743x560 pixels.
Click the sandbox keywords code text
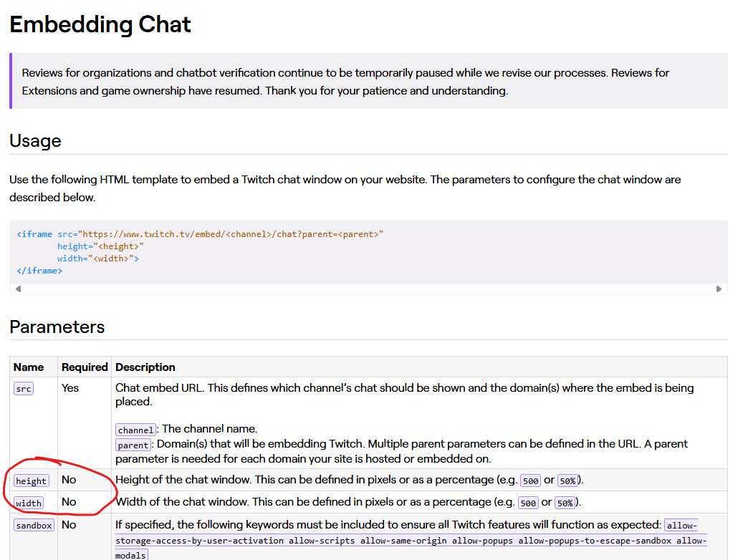click(x=411, y=541)
